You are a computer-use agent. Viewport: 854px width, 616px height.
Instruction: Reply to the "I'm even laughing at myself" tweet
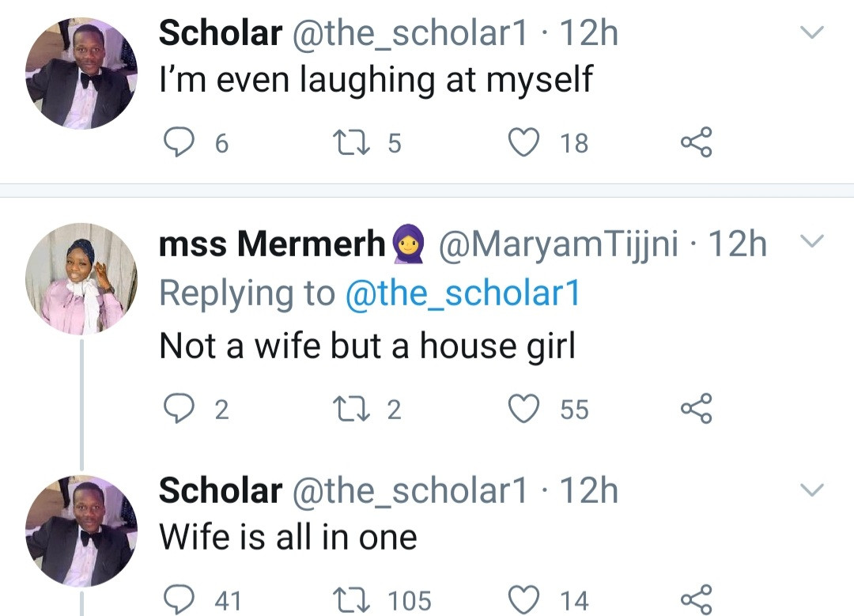pos(178,142)
